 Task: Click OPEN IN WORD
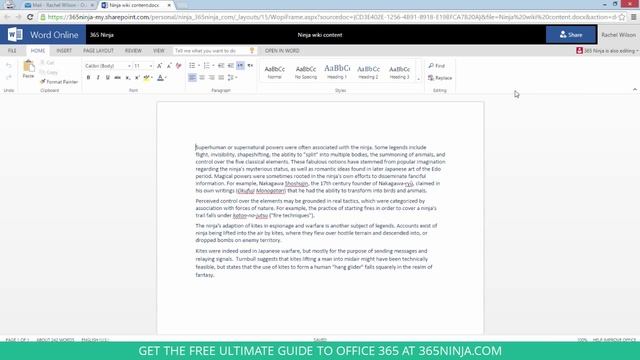point(282,51)
